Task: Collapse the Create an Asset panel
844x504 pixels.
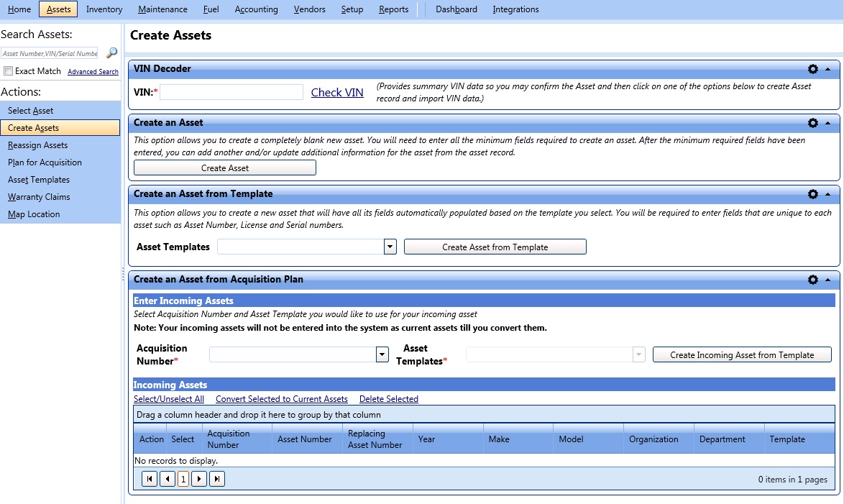Action: (828, 123)
